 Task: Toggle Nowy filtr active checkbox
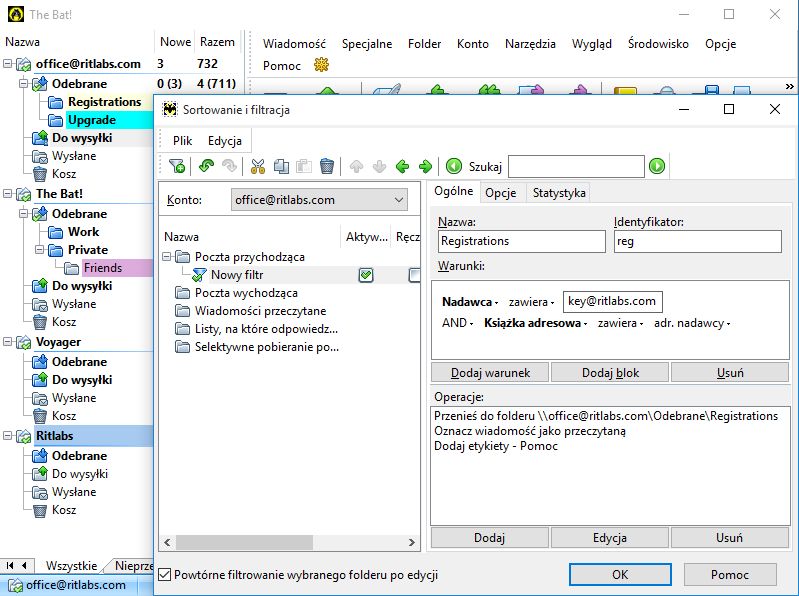coord(366,275)
